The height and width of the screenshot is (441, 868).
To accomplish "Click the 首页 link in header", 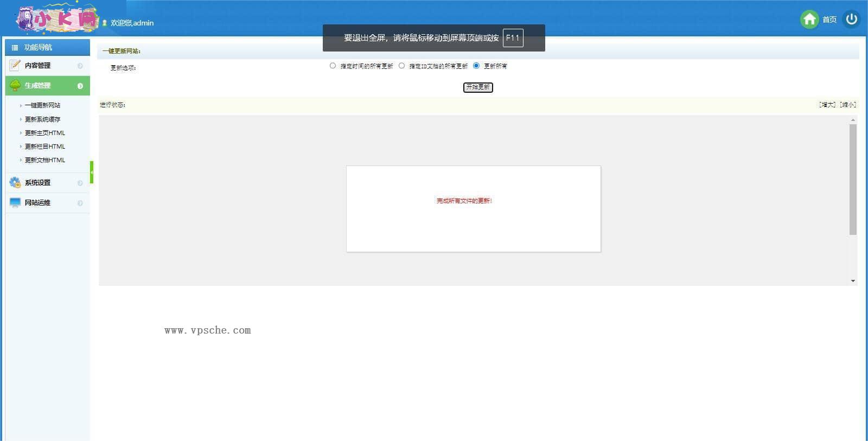I will click(x=829, y=20).
